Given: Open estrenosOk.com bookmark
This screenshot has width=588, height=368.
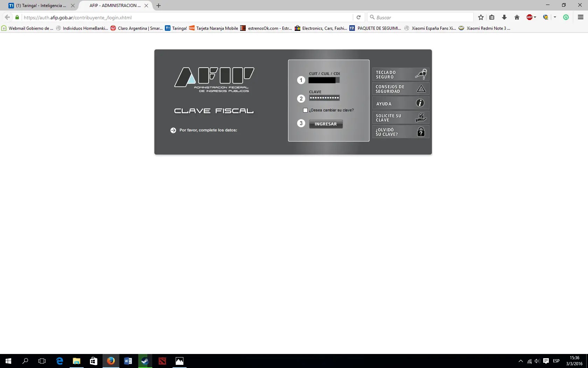Looking at the screenshot, I should pos(266,28).
